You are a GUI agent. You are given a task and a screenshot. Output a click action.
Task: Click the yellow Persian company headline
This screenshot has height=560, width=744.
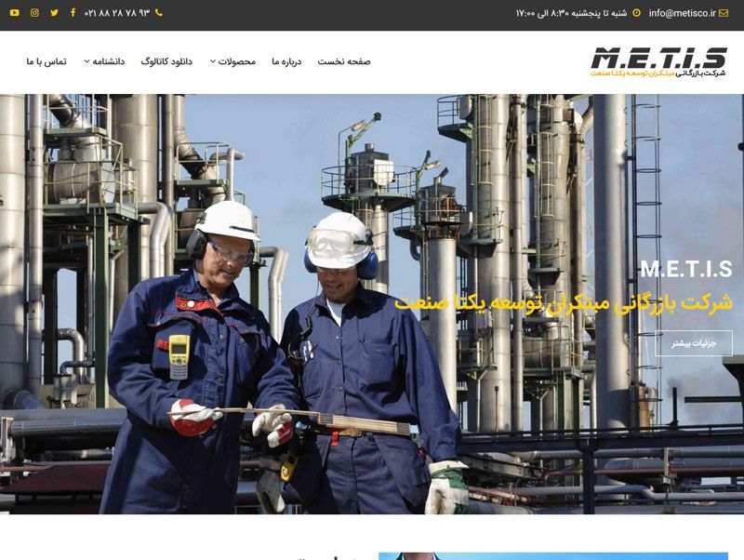tap(564, 302)
